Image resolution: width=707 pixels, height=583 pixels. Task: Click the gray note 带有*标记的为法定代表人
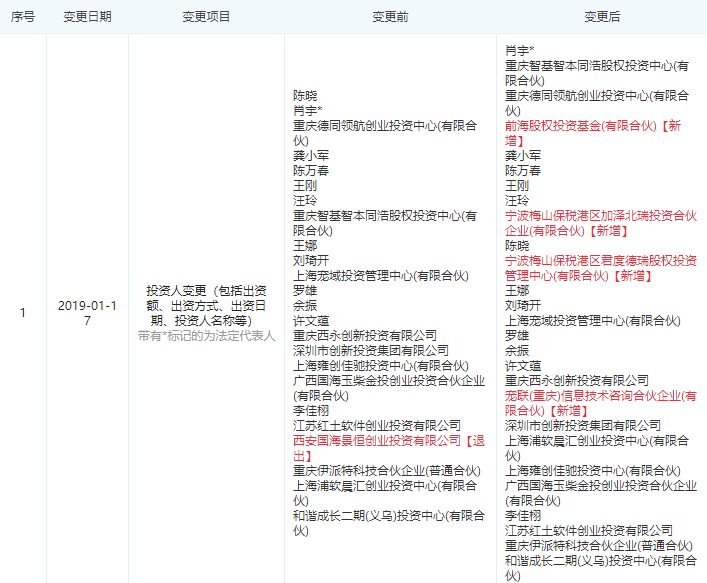[206, 335]
